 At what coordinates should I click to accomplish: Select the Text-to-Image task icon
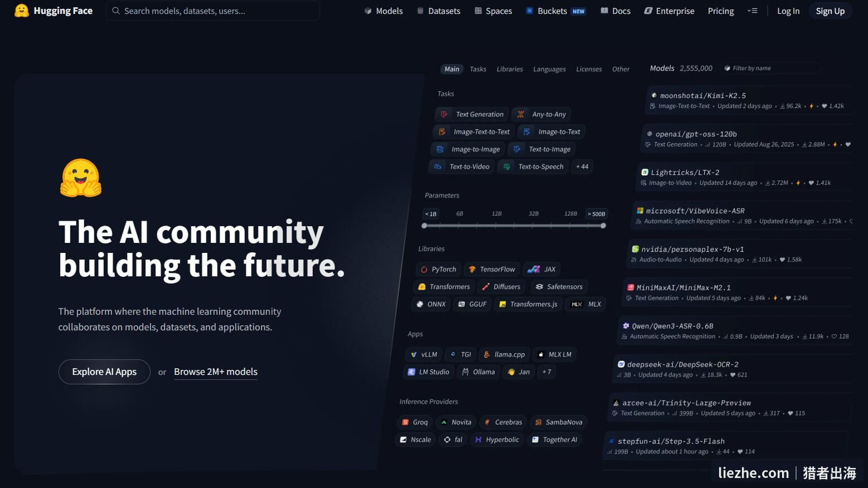pyautogui.click(x=517, y=149)
